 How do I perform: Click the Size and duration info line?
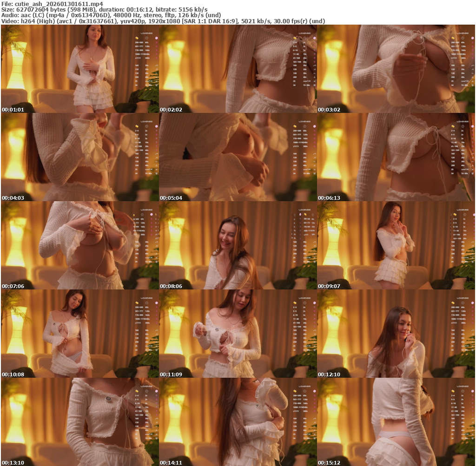[x=105, y=9]
